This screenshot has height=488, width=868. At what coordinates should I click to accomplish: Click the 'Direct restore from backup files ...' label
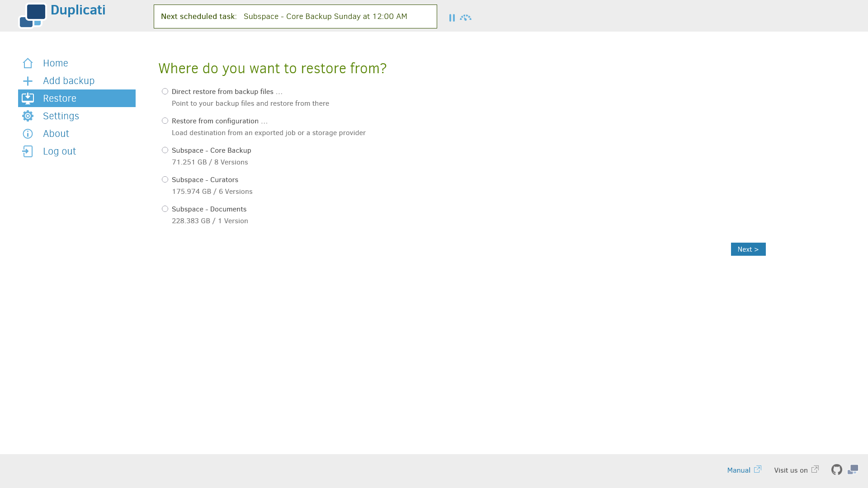tap(227, 92)
